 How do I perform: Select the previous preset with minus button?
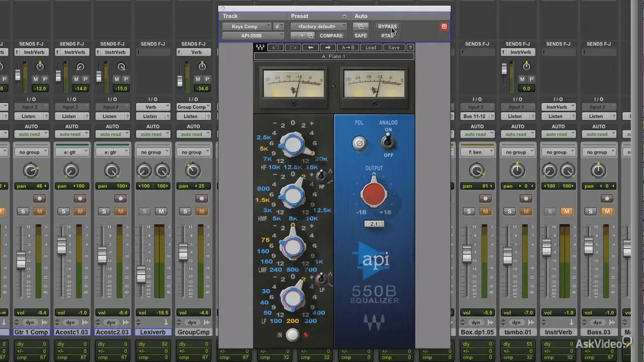[295, 36]
